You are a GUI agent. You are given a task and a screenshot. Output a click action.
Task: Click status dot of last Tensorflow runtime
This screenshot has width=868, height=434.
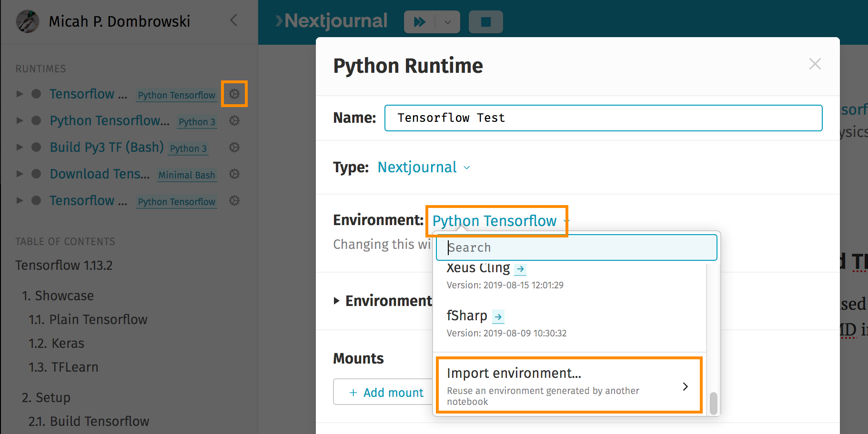tap(36, 200)
